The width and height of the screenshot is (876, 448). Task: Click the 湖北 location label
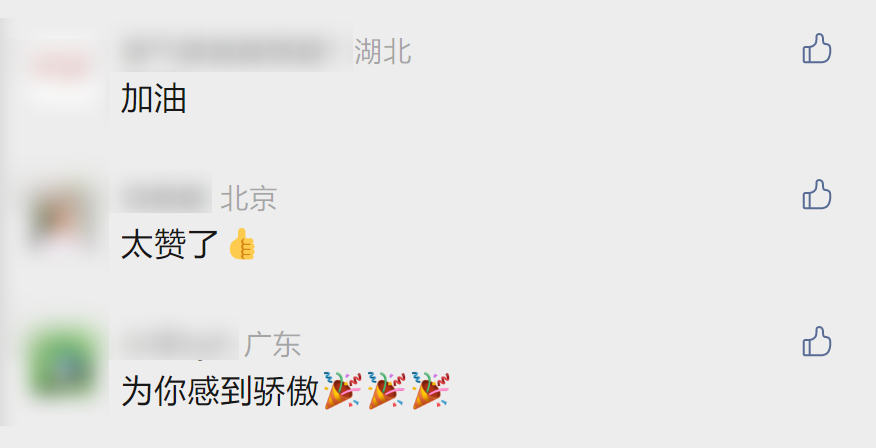point(383,52)
